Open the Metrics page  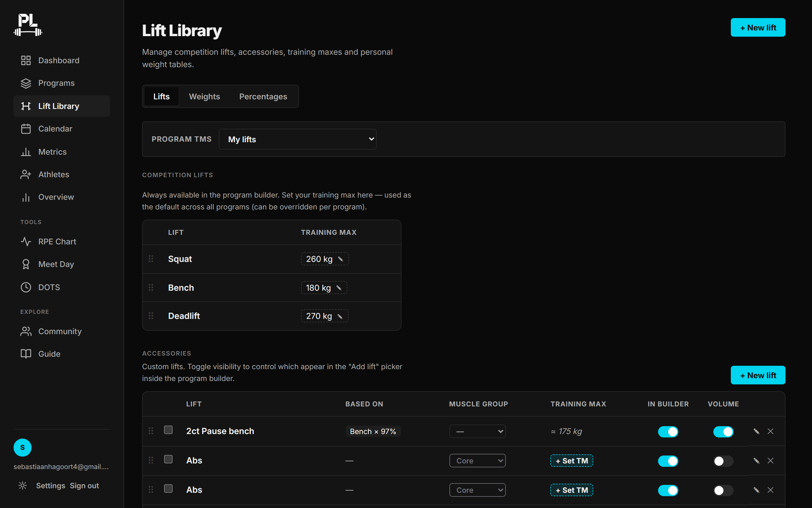61,152
